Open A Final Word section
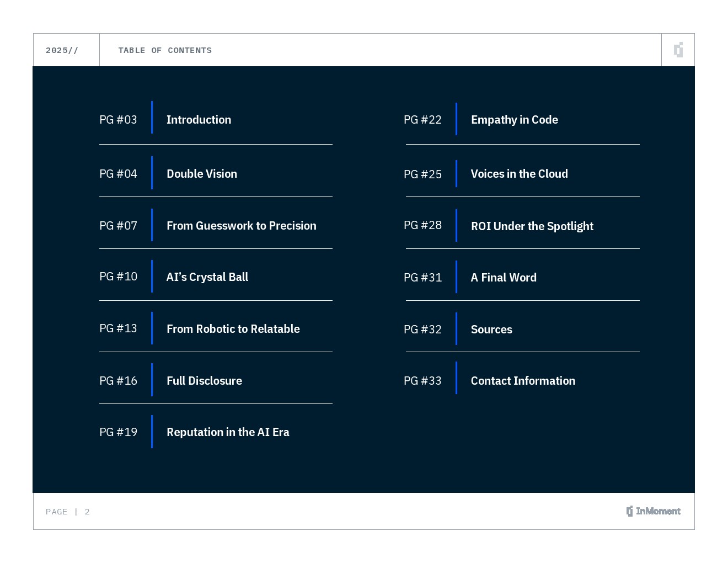The image size is (728, 563). click(x=504, y=278)
